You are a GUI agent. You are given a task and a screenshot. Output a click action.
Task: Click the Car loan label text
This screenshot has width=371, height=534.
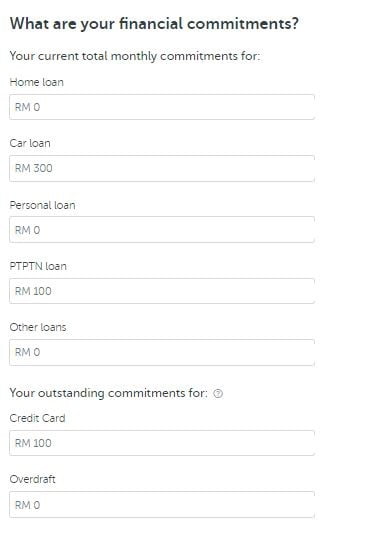click(x=30, y=143)
